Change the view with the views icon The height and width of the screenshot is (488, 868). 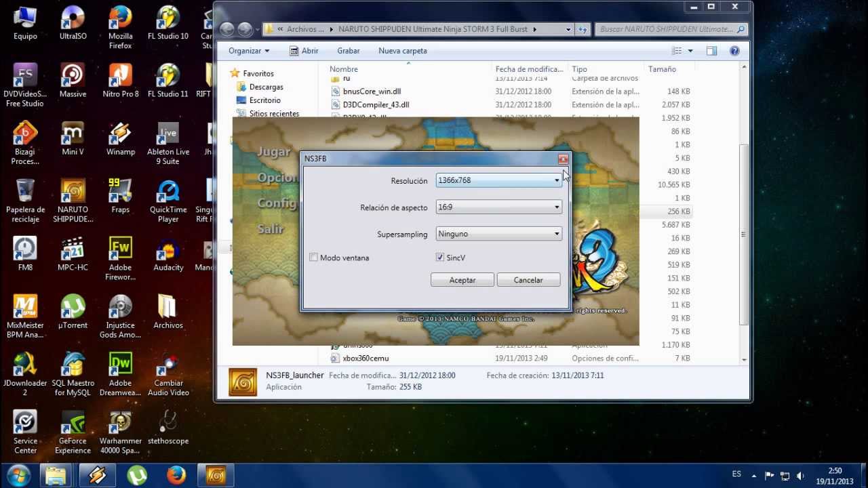[677, 51]
